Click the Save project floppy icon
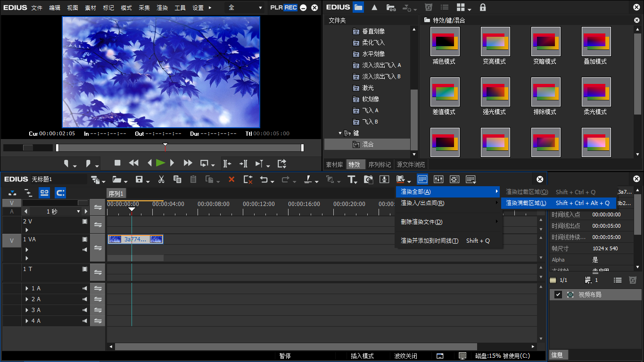This screenshot has width=644, height=362. click(139, 179)
